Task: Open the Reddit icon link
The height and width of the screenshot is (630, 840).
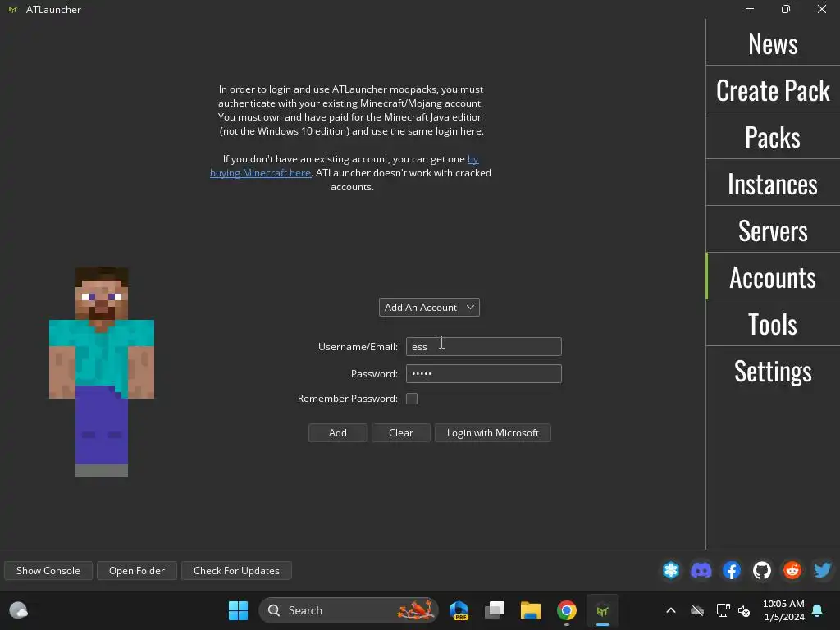Action: tap(792, 570)
